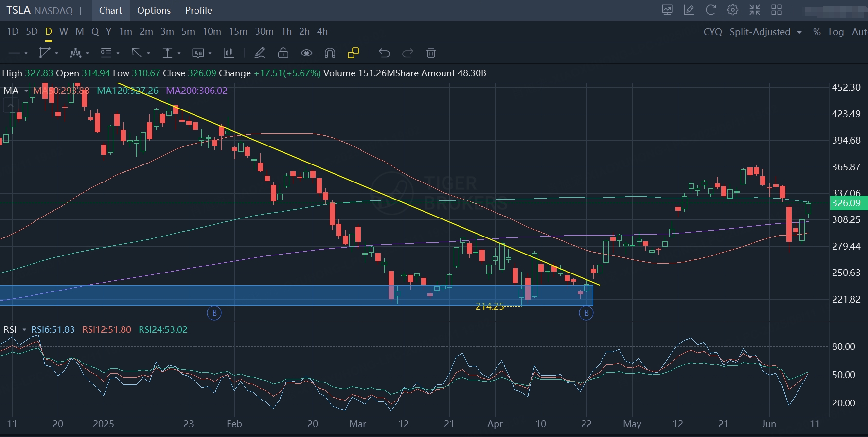Toggle the Log scale option

click(836, 32)
